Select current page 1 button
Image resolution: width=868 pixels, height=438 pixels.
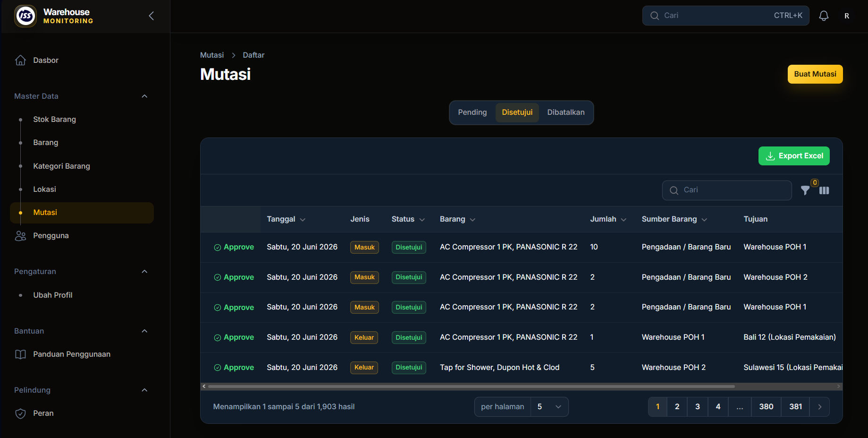[x=657, y=407]
